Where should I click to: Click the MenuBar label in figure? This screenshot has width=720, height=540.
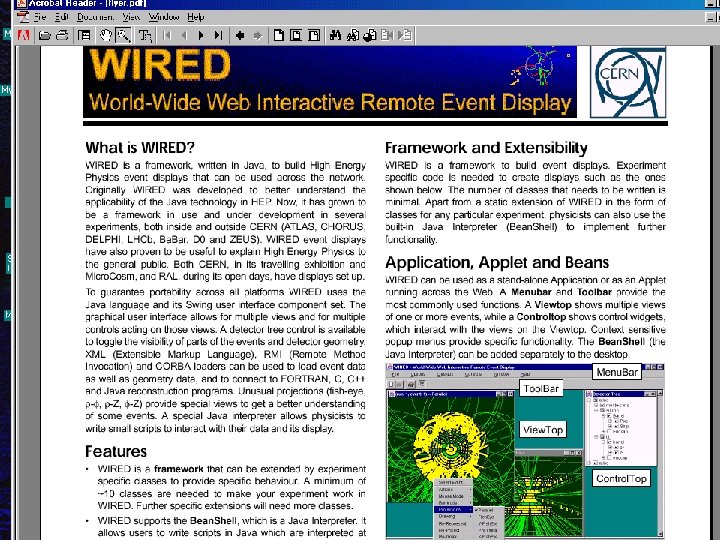click(x=617, y=372)
